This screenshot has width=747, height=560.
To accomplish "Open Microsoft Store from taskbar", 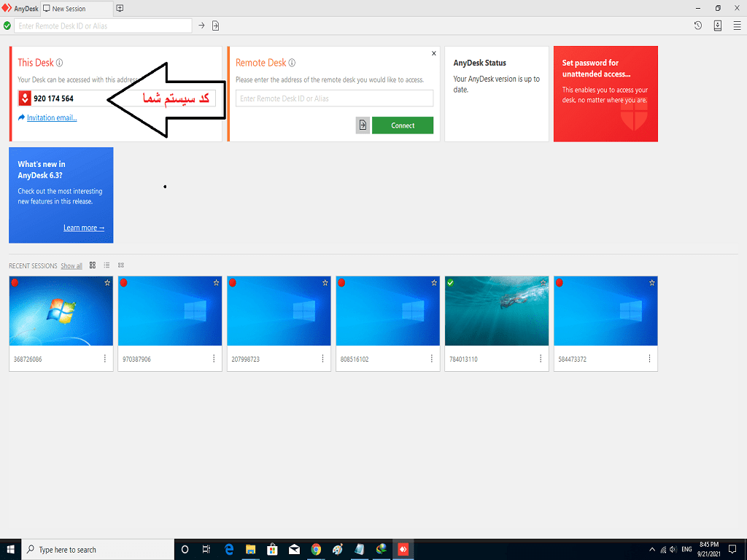I will (272, 550).
